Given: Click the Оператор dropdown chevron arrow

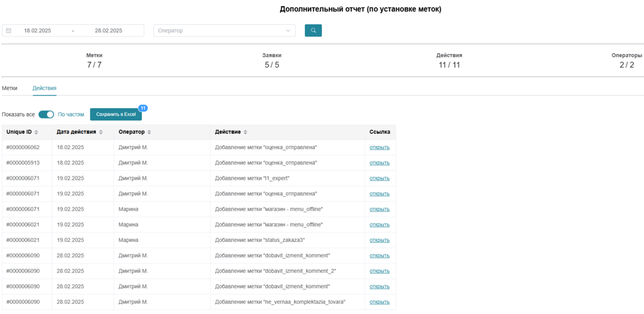Looking at the screenshot, I should pos(288,30).
